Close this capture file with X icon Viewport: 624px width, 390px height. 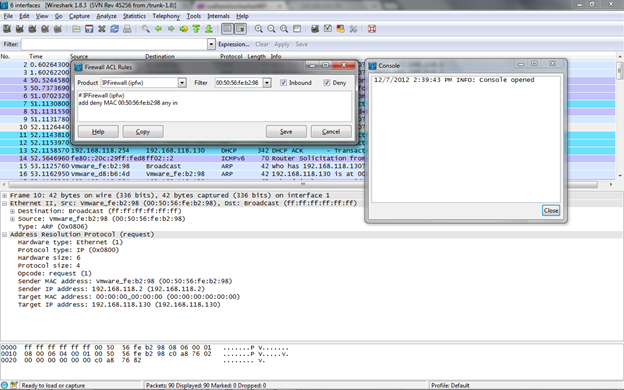[101, 29]
